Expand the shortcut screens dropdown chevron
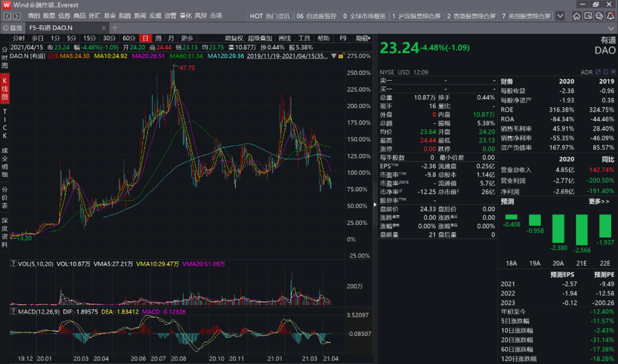618x364 pixels. (x=560, y=16)
